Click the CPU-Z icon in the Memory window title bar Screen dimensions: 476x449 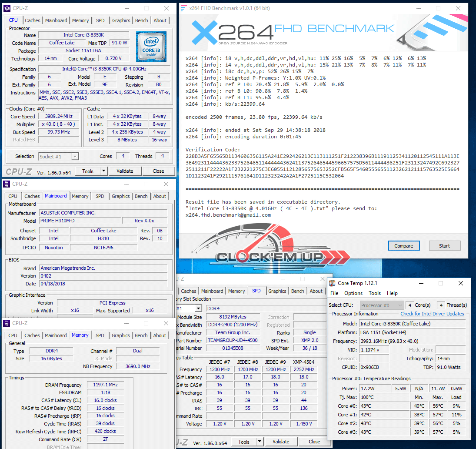7,323
